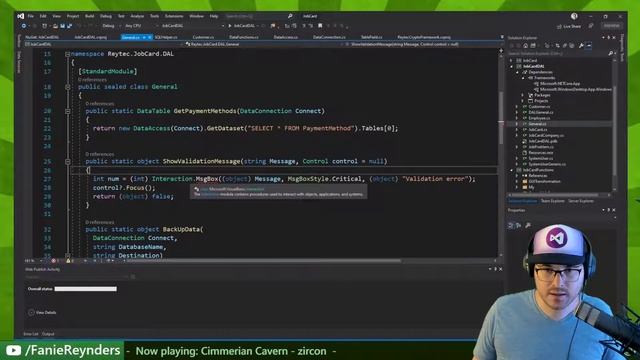Click the ShowValidationMessage method name
This screenshot has height=360, width=640.
tap(202, 161)
